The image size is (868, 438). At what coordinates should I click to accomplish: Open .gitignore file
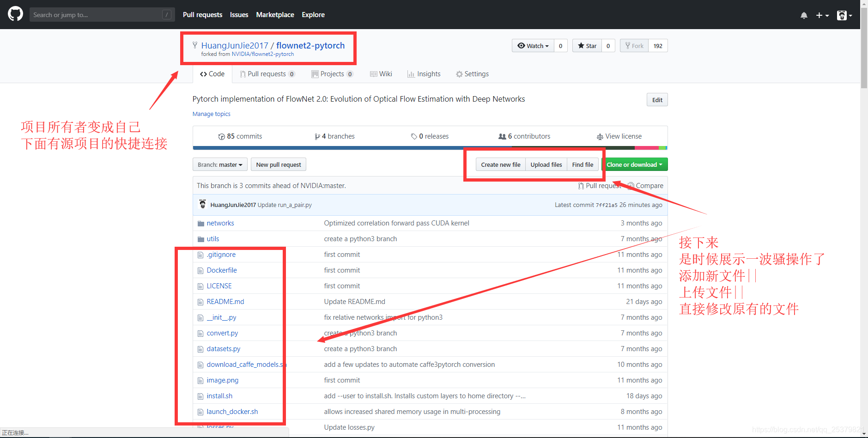221,255
